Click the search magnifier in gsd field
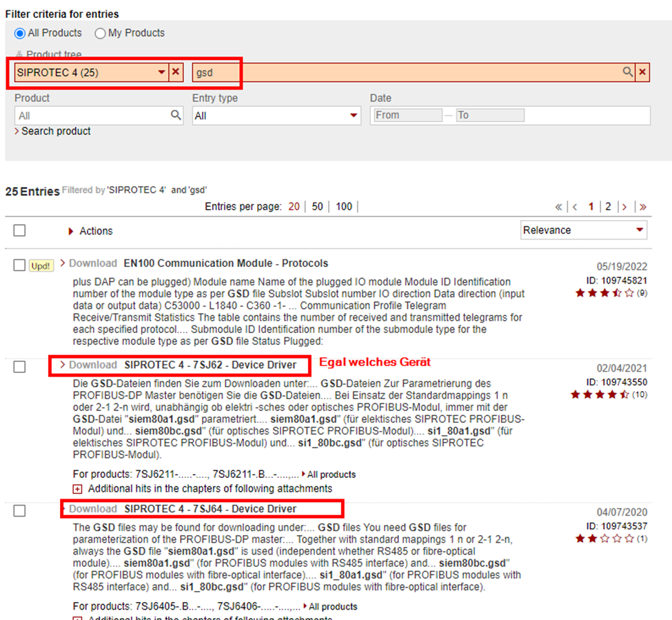Viewport: 672px width, 620px height. (x=627, y=72)
